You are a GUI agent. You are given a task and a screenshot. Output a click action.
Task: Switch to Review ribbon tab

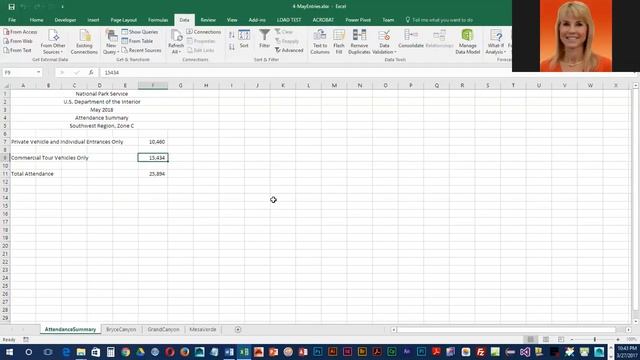point(208,20)
